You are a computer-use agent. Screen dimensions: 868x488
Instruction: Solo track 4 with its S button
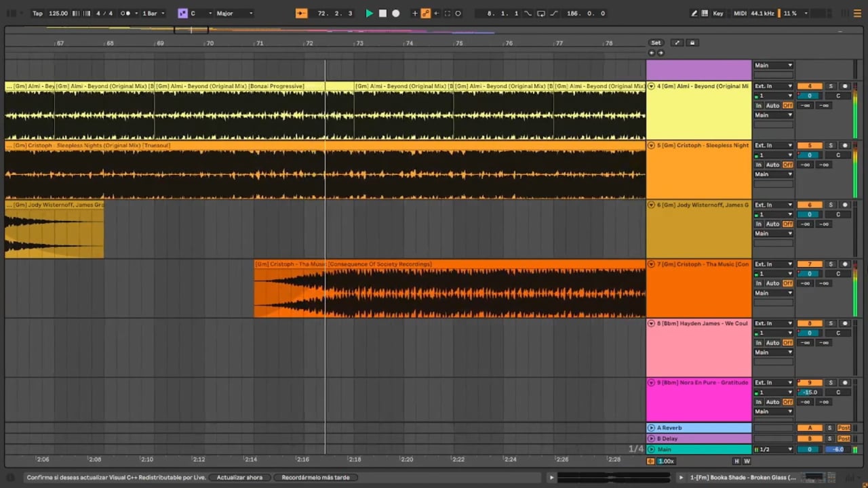pos(831,86)
